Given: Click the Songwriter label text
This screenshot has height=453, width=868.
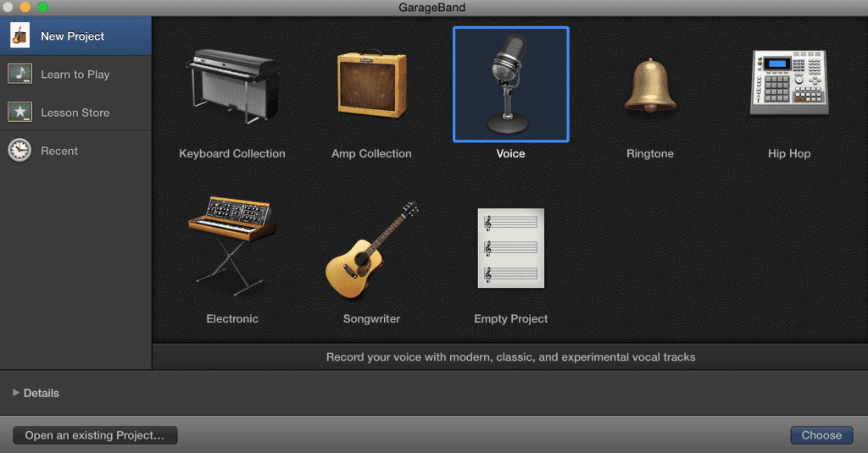Looking at the screenshot, I should point(371,318).
